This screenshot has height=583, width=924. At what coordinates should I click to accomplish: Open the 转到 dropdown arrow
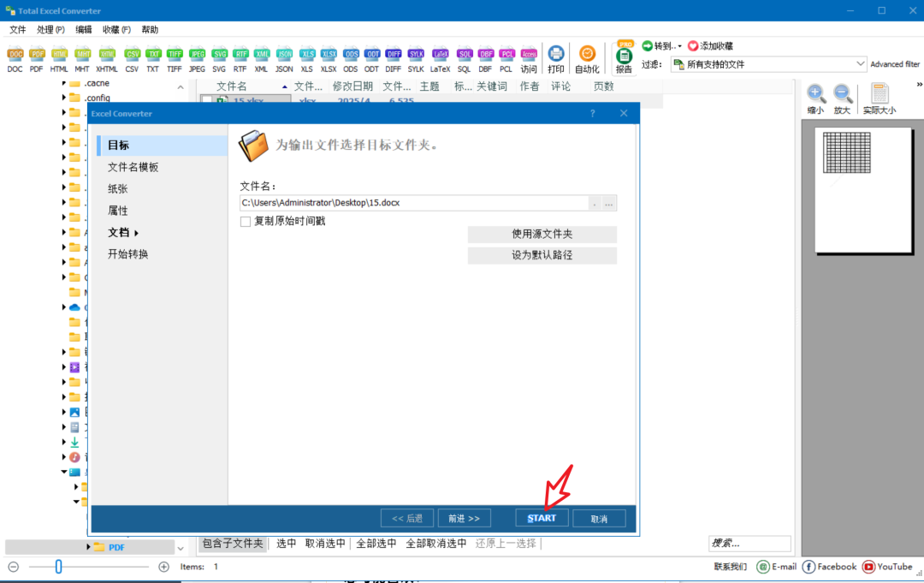679,46
